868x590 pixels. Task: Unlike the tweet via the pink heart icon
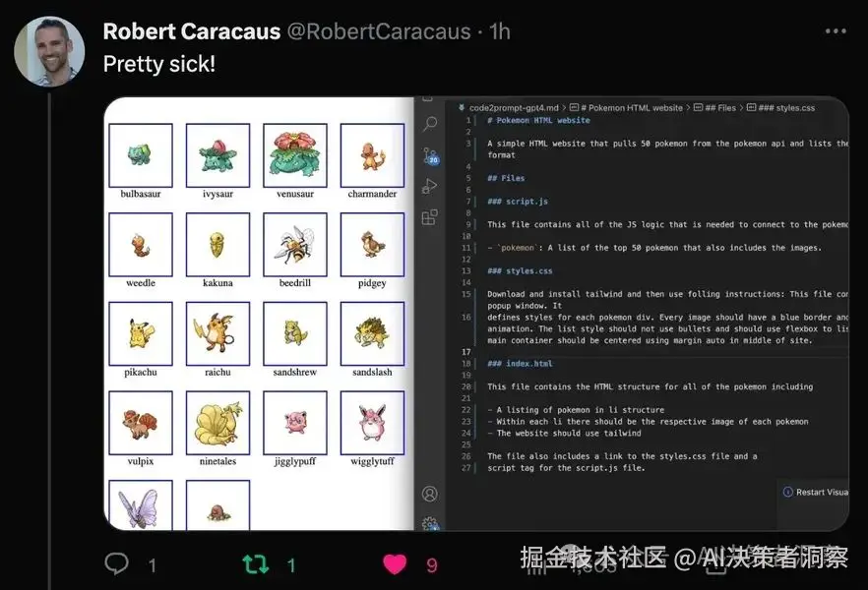[x=395, y=564]
